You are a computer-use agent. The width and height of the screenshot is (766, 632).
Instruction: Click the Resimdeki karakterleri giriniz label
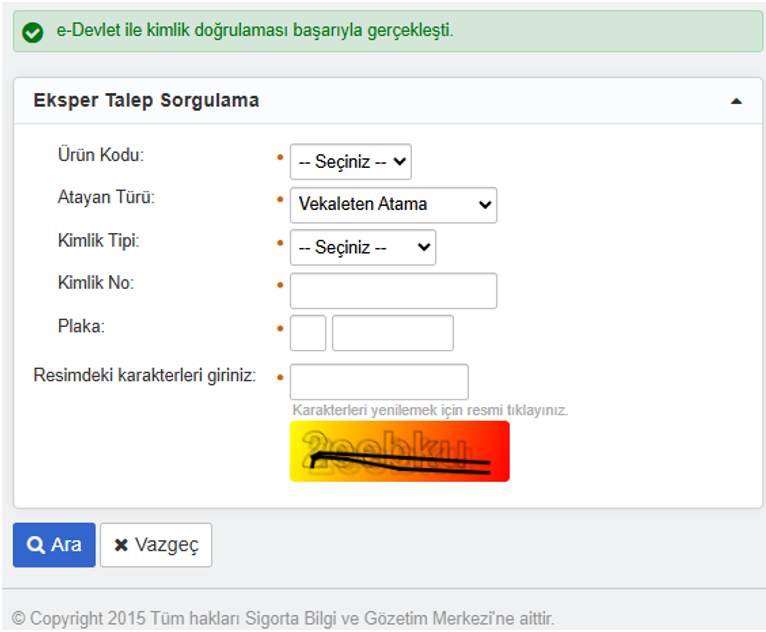click(x=145, y=375)
